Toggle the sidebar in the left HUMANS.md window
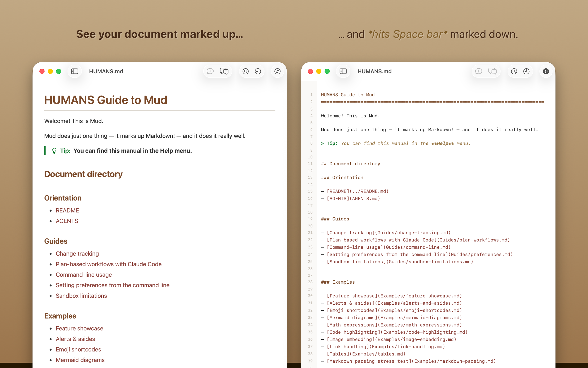The image size is (588, 368). click(x=75, y=71)
